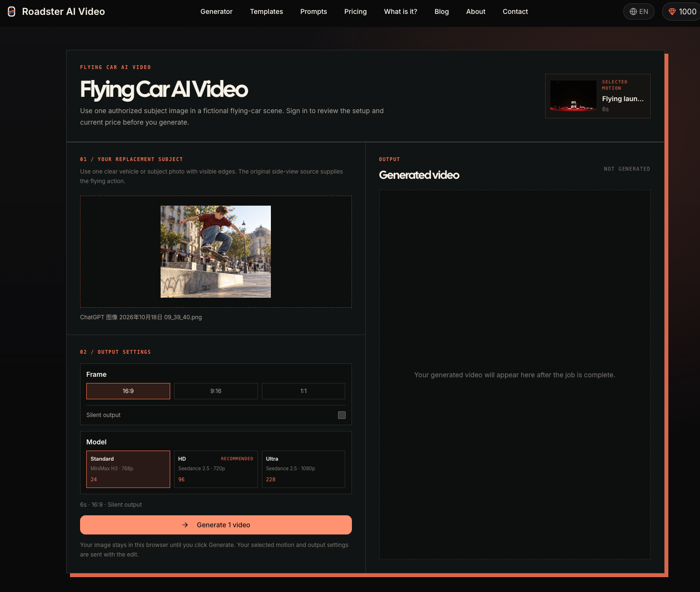
Task: Open the Pricing page
Action: click(x=355, y=12)
